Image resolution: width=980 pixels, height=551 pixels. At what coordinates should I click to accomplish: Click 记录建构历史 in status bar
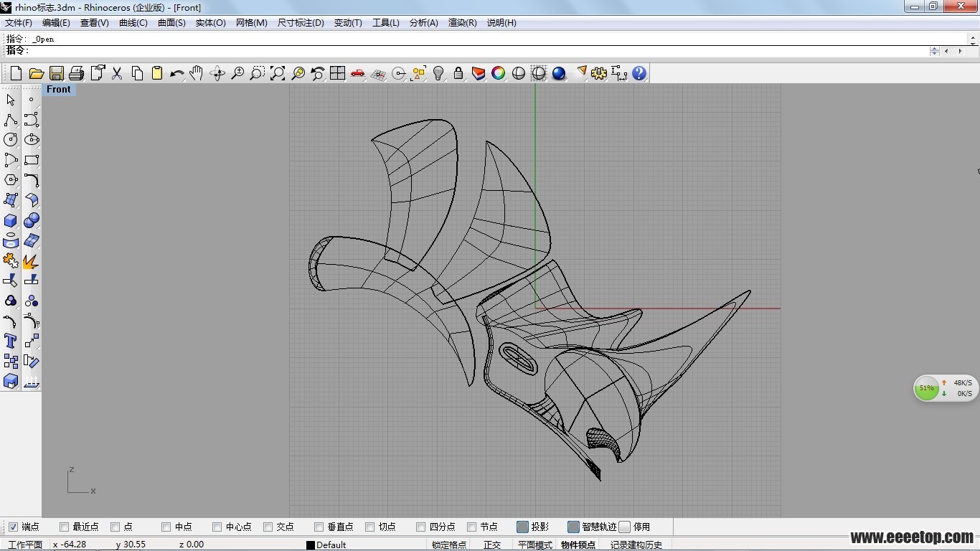(x=636, y=545)
